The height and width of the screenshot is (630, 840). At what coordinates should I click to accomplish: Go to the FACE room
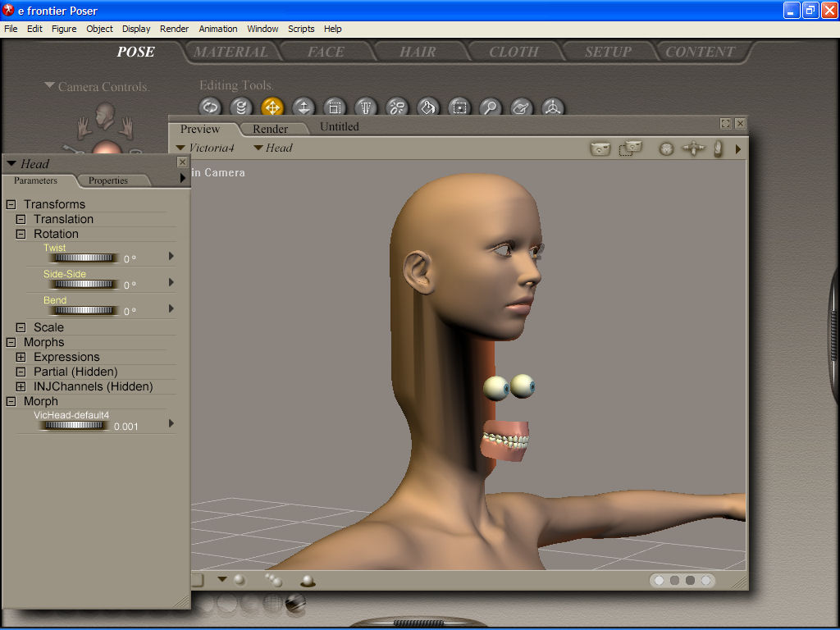click(x=326, y=52)
